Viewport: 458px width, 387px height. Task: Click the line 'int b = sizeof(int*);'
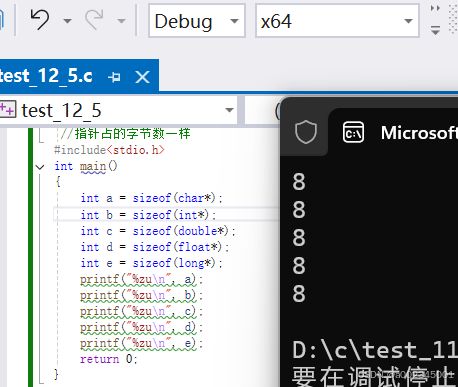[x=148, y=215]
